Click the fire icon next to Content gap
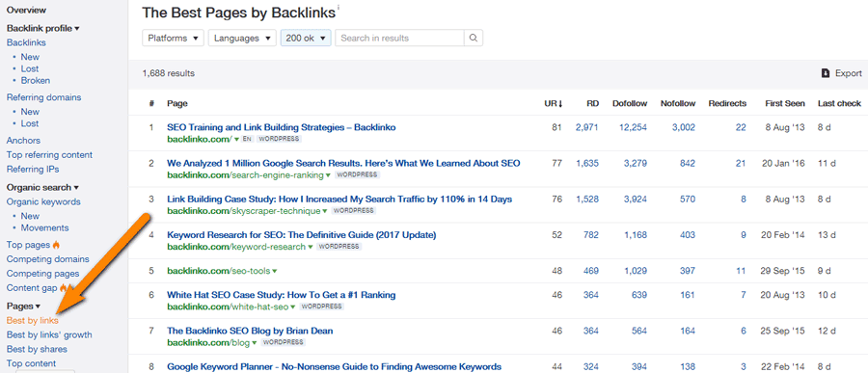This screenshot has width=868, height=373. [x=63, y=288]
